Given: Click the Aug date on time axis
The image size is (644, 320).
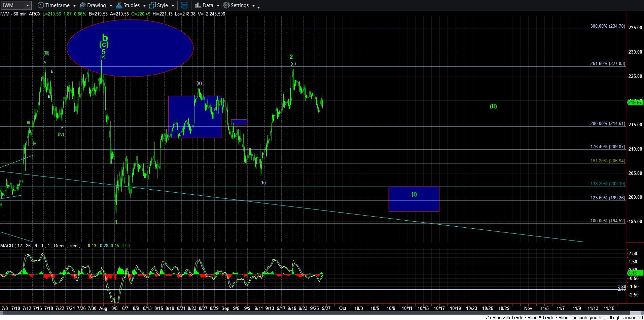Looking at the screenshot, I should tap(104, 308).
